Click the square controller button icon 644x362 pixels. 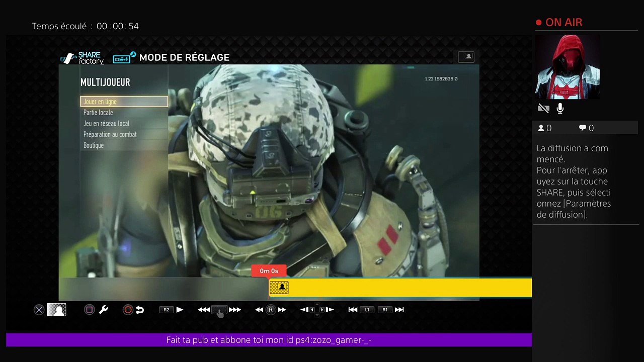[x=89, y=310]
